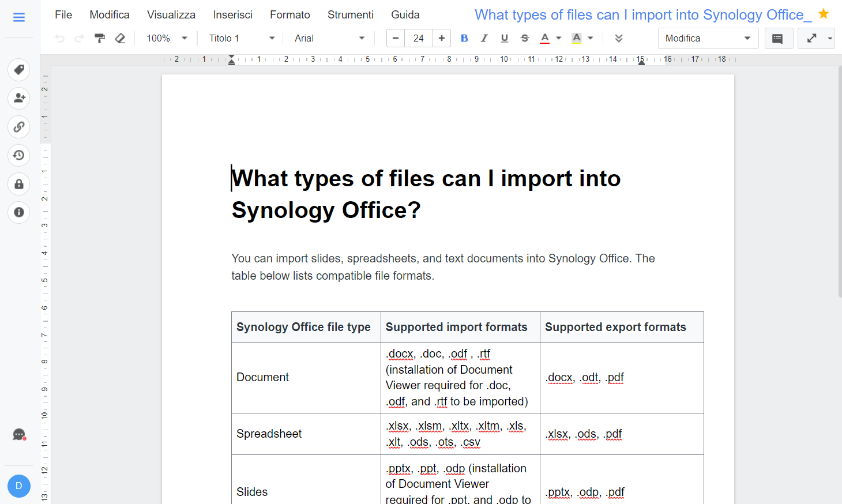Open version history icon
Viewport: 842px width, 504px height.
[x=19, y=155]
